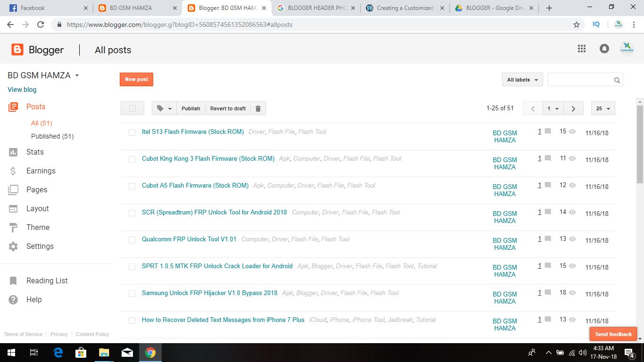The image size is (644, 362).
Task: Open the All labels filter dropdown
Action: click(x=522, y=80)
